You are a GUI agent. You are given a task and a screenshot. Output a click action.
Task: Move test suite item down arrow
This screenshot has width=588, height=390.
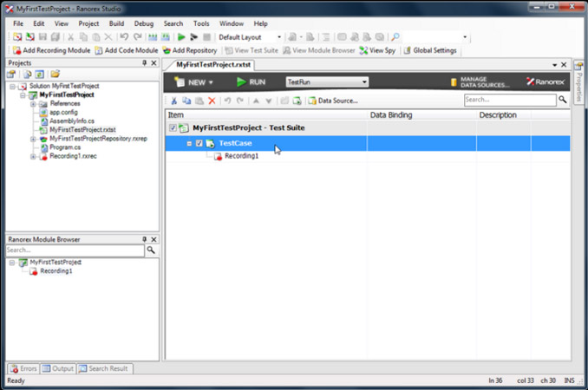269,101
